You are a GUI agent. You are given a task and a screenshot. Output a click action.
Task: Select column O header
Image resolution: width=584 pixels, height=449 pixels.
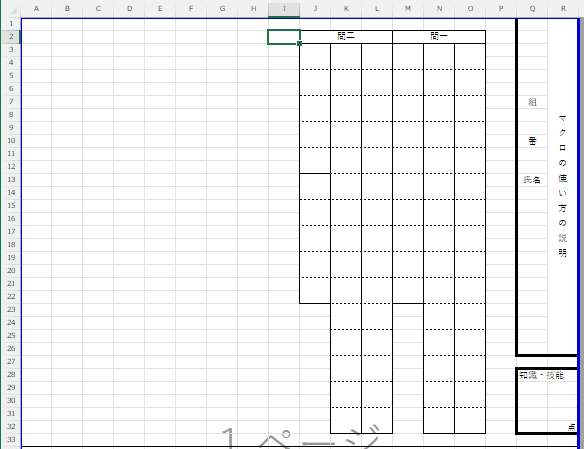pyautogui.click(x=470, y=9)
